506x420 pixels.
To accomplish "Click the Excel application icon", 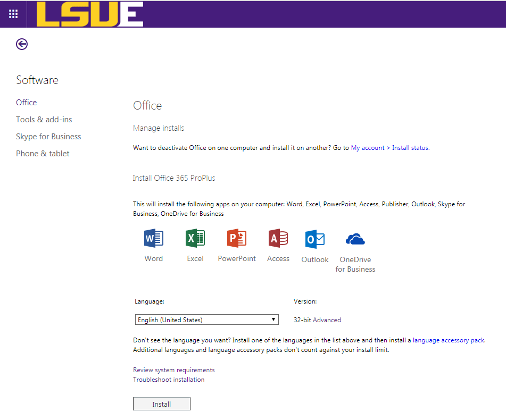I will coord(195,238).
